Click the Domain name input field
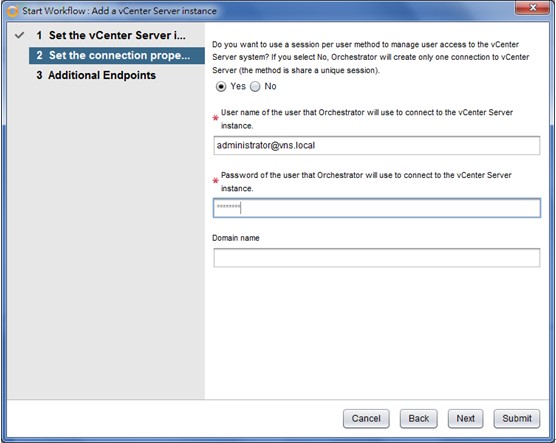556x443 pixels. click(x=377, y=258)
